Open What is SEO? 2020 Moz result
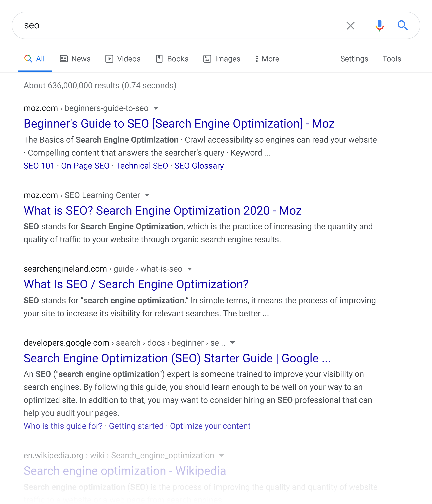 coord(163,210)
